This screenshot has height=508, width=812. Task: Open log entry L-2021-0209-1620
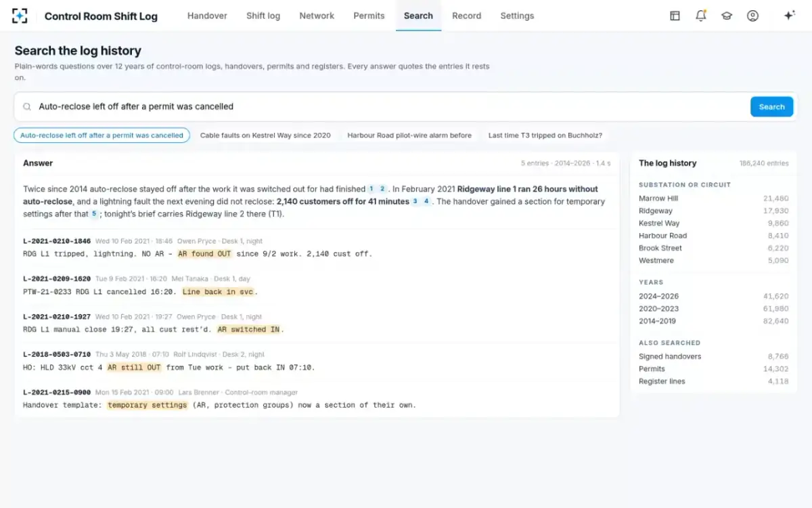click(57, 278)
